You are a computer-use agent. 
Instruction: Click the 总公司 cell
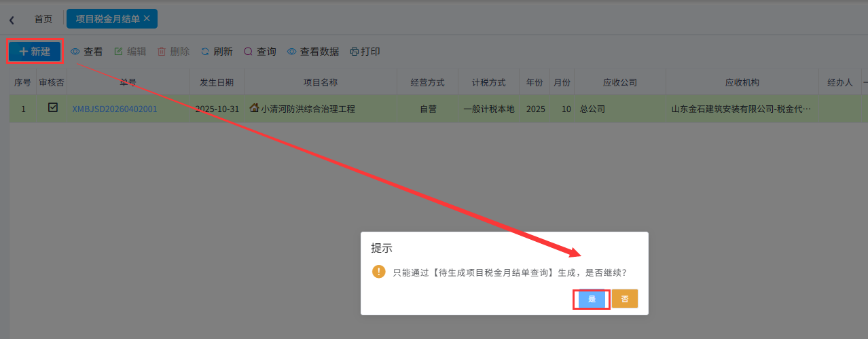pos(620,109)
